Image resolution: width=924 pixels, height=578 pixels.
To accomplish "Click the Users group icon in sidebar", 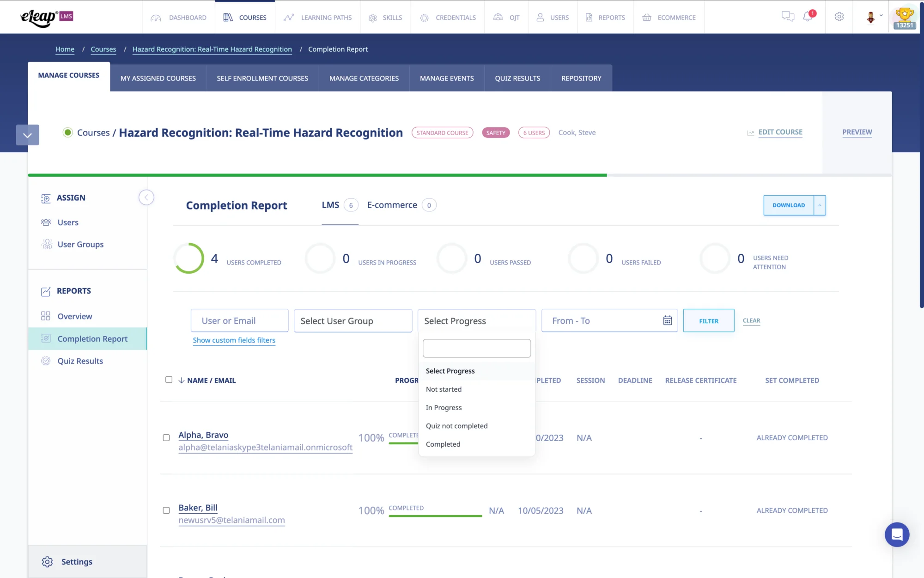I will (46, 222).
